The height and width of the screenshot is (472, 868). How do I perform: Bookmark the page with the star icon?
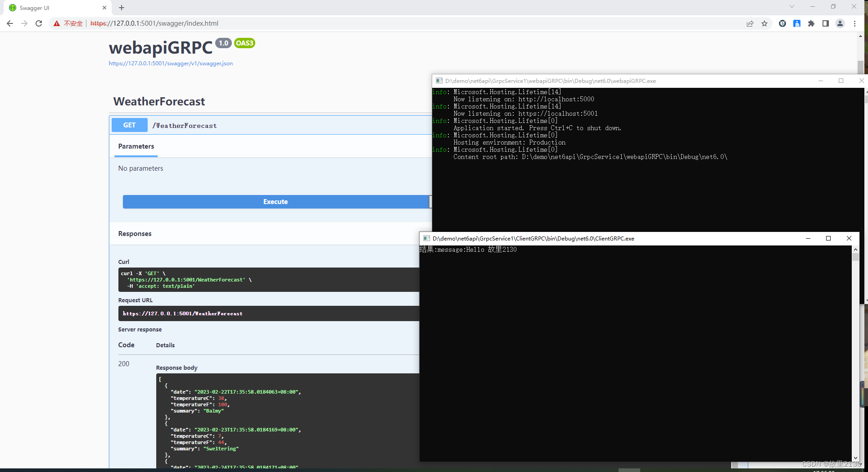click(764, 23)
